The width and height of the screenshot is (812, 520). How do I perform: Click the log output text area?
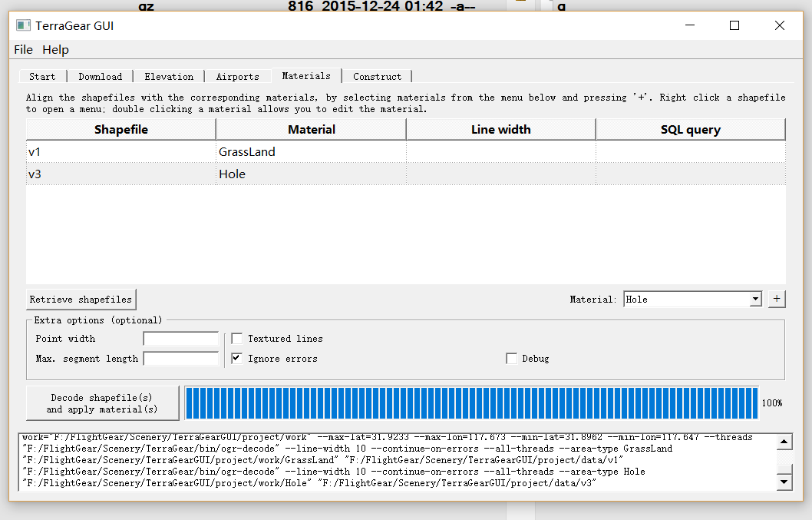tap(398, 462)
